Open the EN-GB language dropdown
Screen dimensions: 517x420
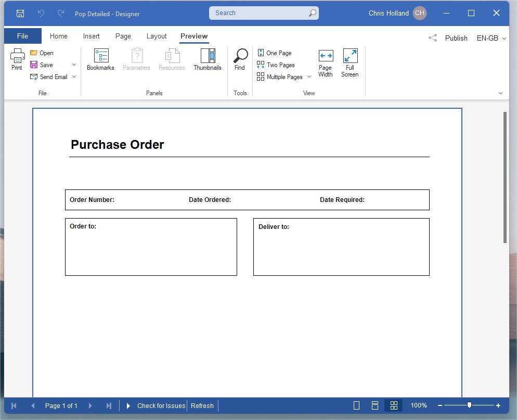(492, 39)
